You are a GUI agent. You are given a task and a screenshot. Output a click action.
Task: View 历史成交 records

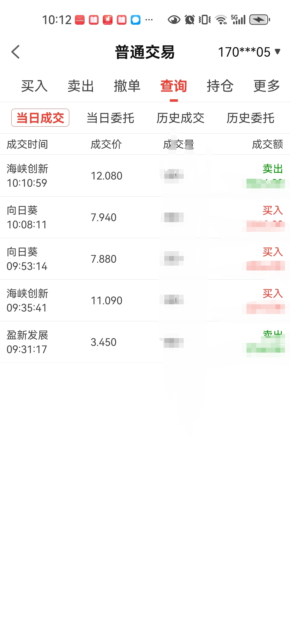click(180, 118)
